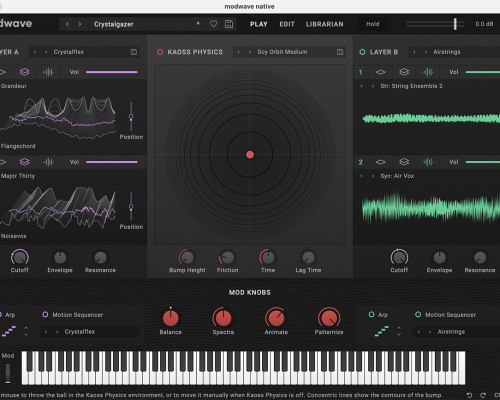Save the Dcy Orbit Medium Kaoss preset
This screenshot has width=500, height=400.
[340, 52]
